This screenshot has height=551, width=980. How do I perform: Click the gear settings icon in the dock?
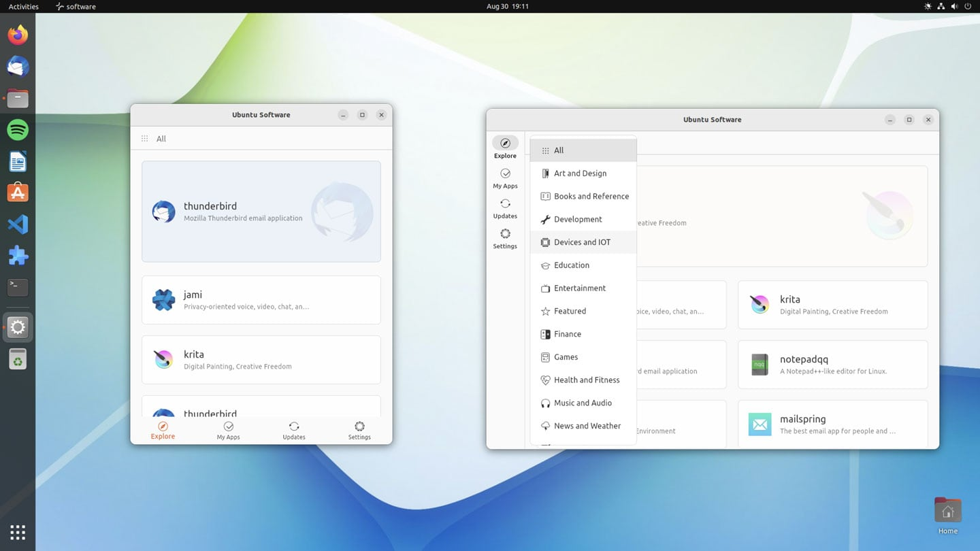18,327
